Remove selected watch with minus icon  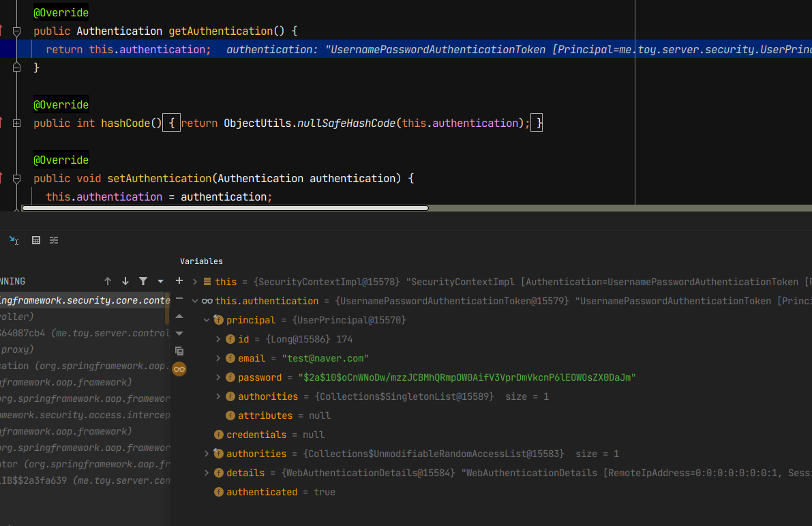coord(179,299)
